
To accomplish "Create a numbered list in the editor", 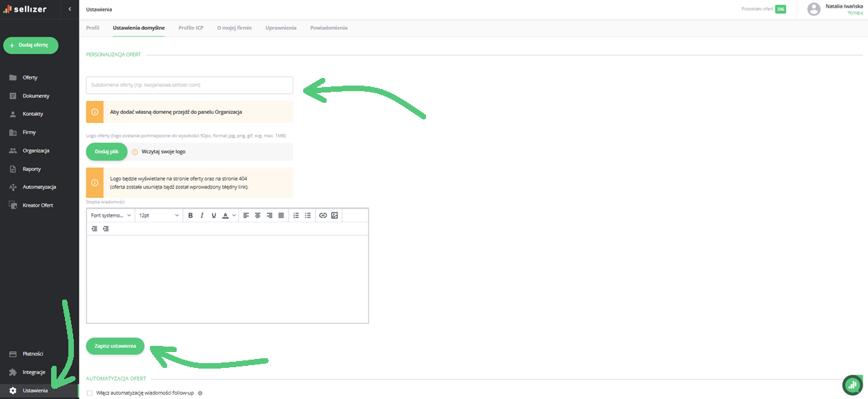I will pyautogui.click(x=296, y=215).
